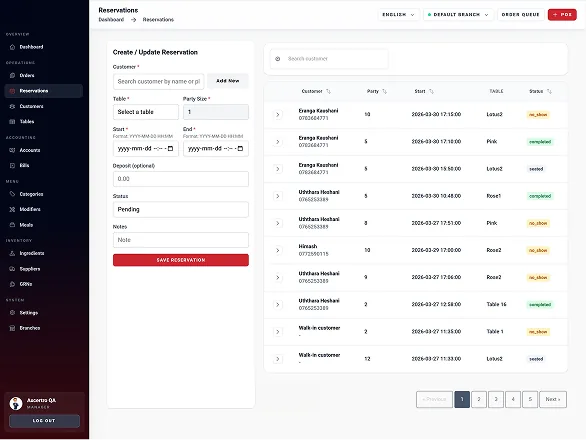Click the Tables icon in sidebar

(12, 121)
